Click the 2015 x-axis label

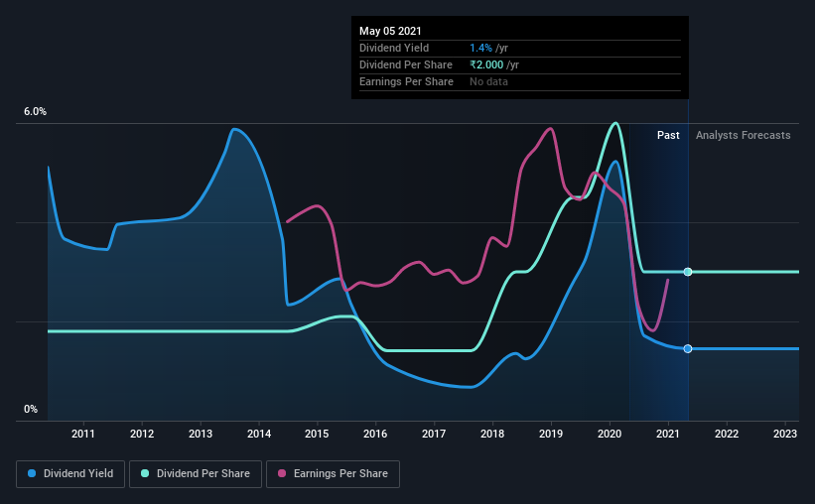point(317,434)
